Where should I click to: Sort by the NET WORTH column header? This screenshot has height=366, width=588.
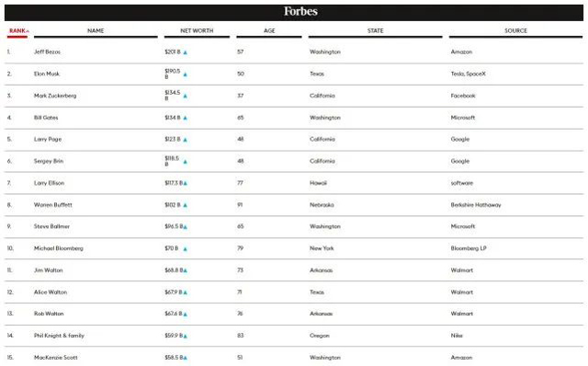coord(197,30)
